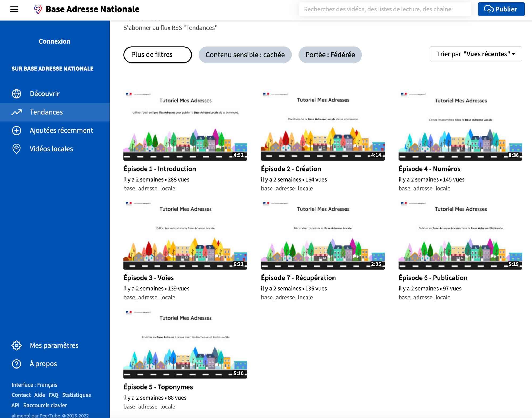532x418 pixels.
Task: Click the Découvrir globe icon
Action: click(x=16, y=94)
